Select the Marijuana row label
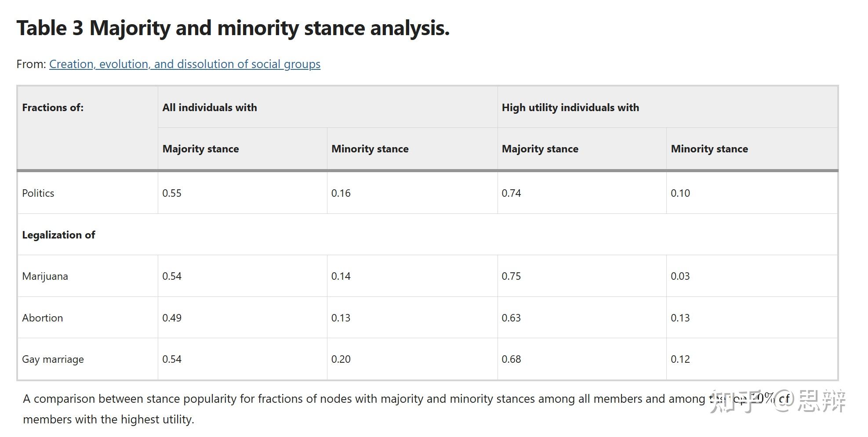Screen dimensions: 868x437 (45, 276)
